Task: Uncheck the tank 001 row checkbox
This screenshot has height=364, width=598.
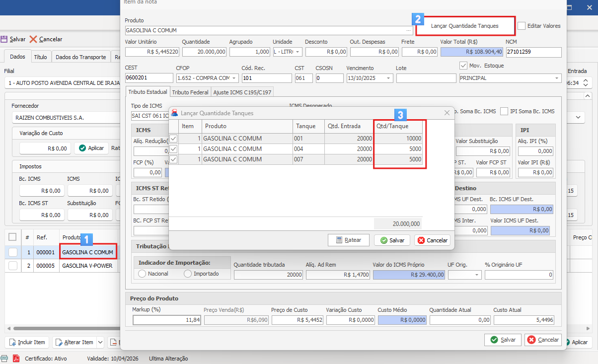Action: pos(173,139)
